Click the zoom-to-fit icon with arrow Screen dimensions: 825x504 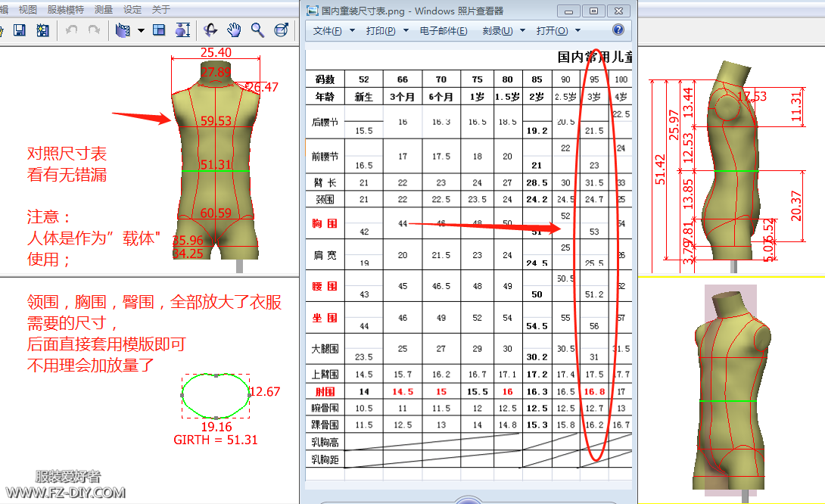(x=282, y=30)
